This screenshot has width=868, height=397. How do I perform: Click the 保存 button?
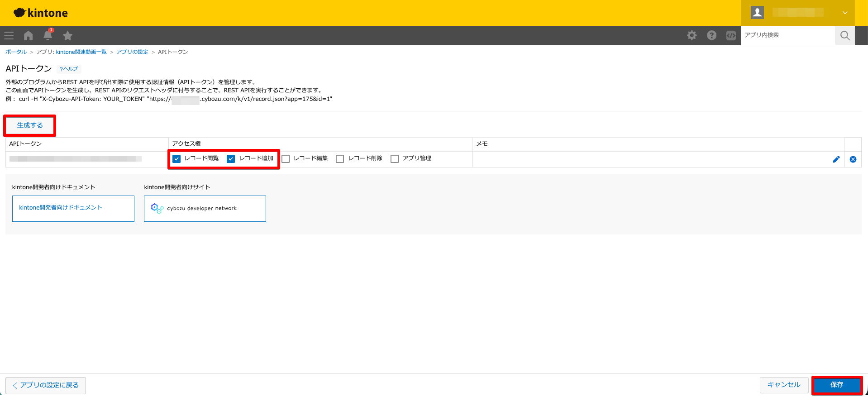[837, 385]
